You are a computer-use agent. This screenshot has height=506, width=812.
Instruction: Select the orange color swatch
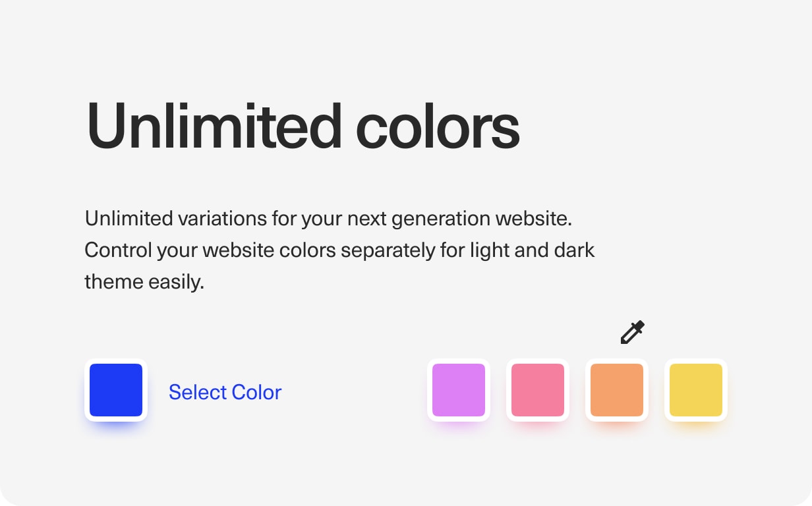point(617,390)
